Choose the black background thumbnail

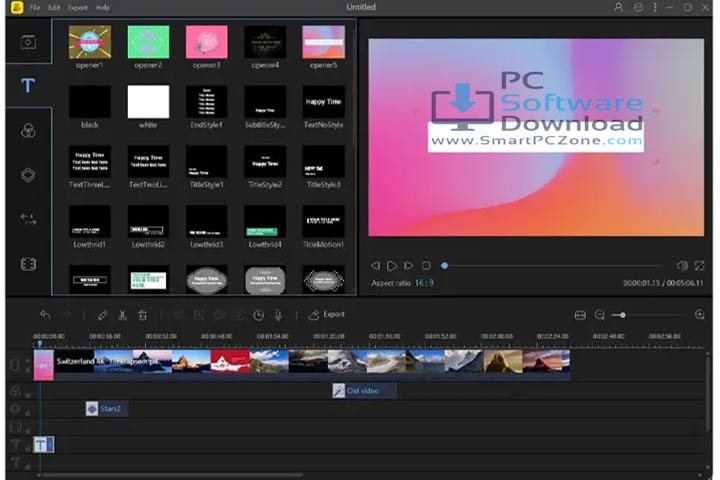click(x=90, y=102)
